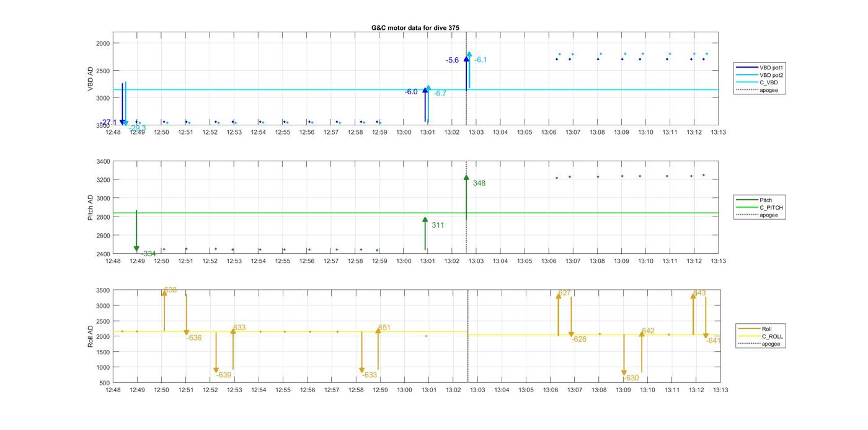Click the '-29.3' VBD data label

[x=138, y=128]
